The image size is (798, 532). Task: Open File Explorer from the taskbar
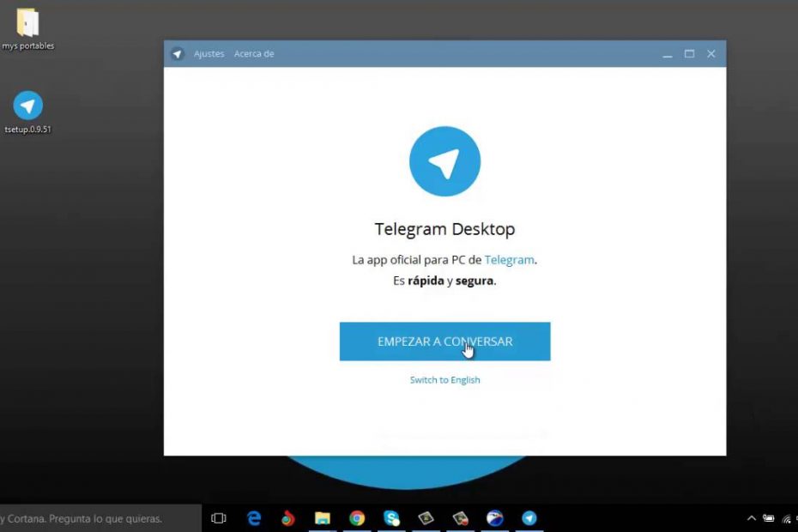[x=322, y=518]
